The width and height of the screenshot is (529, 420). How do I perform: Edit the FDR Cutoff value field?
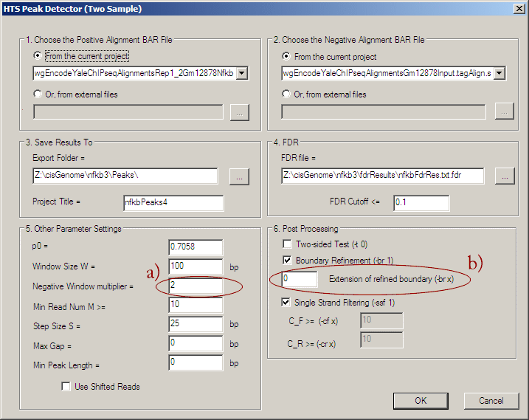click(421, 203)
